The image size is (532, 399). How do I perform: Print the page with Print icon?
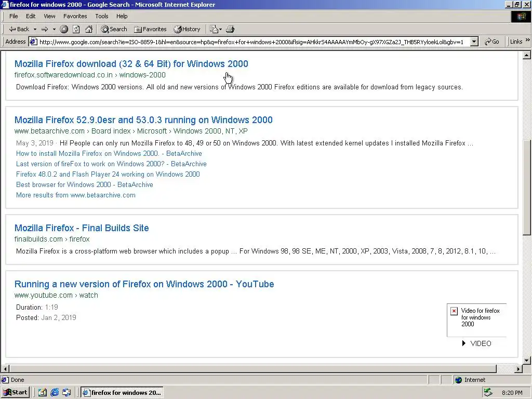click(x=230, y=29)
